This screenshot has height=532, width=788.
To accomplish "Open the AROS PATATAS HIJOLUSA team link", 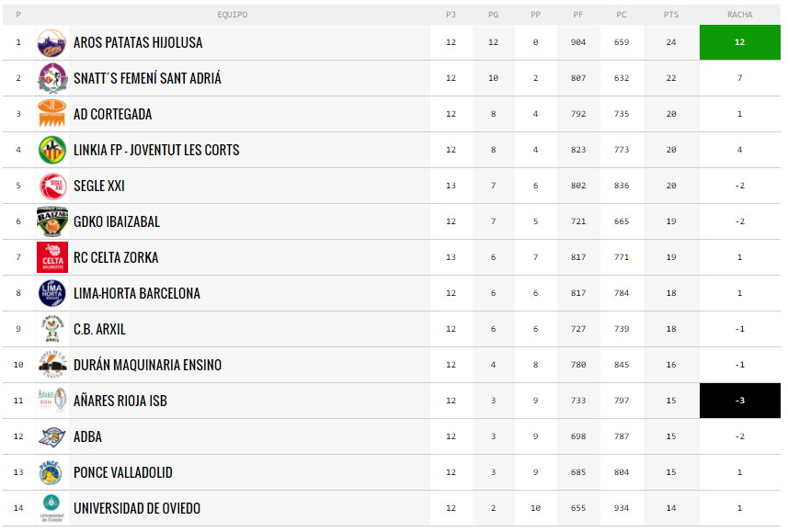I will coord(138,42).
